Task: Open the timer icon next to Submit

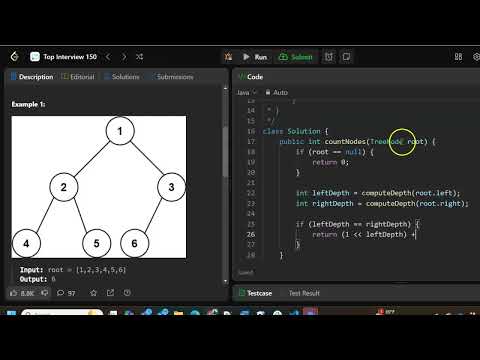Action: coord(329,57)
